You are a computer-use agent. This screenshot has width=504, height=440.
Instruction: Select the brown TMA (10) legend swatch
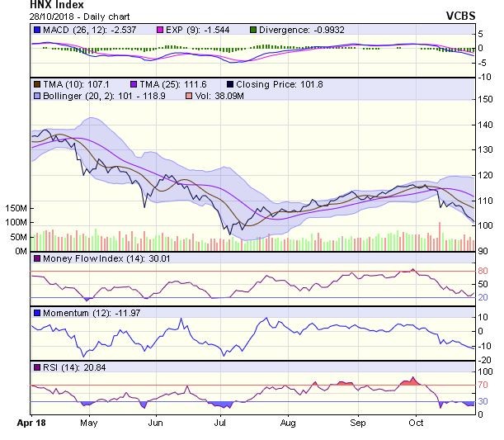[36, 84]
